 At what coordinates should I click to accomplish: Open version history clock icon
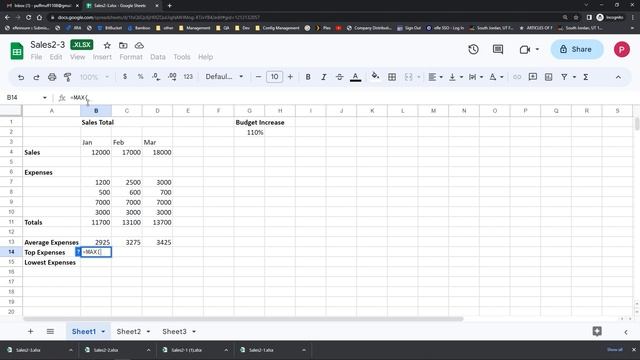[x=473, y=49]
